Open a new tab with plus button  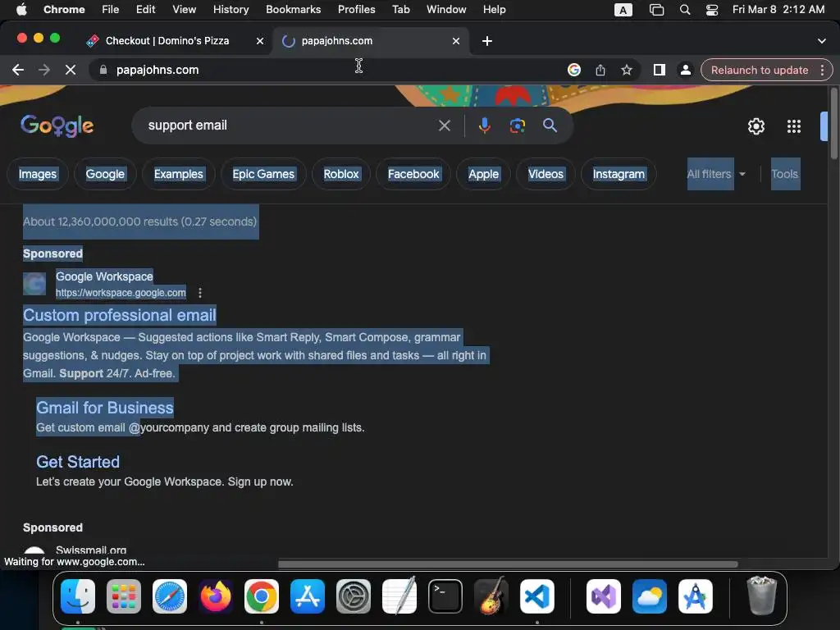pos(487,41)
